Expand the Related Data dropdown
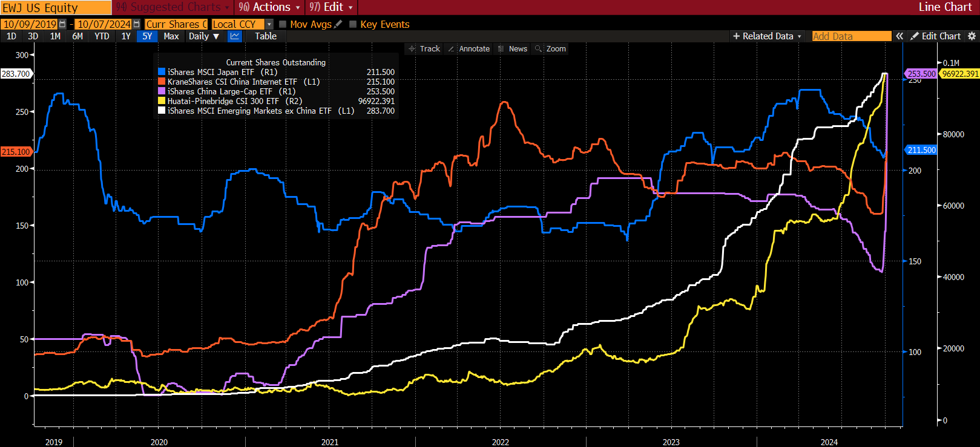Screen dimensions: 980x447 click(x=767, y=36)
